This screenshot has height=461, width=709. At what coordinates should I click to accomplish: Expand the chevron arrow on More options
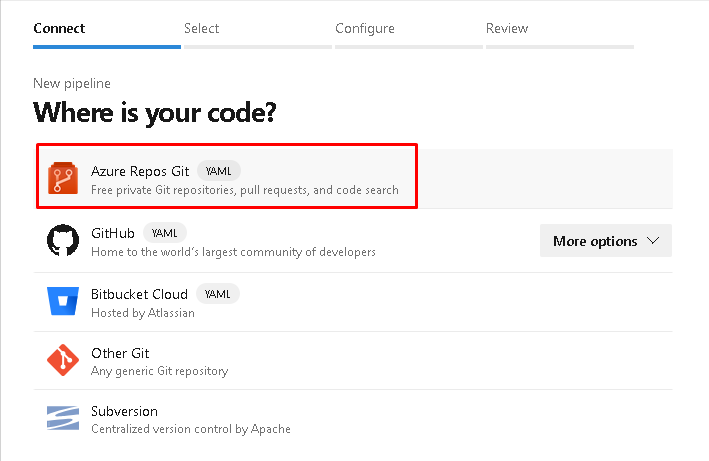653,241
